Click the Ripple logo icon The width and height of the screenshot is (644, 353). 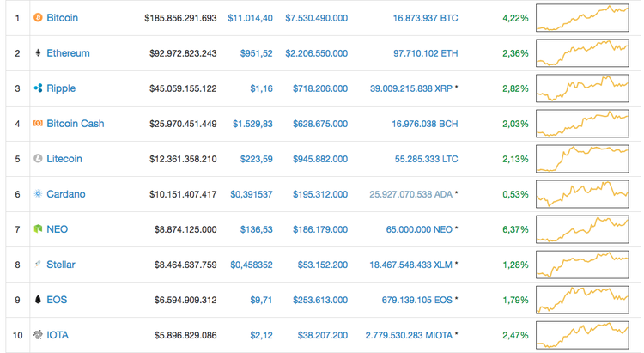click(38, 88)
